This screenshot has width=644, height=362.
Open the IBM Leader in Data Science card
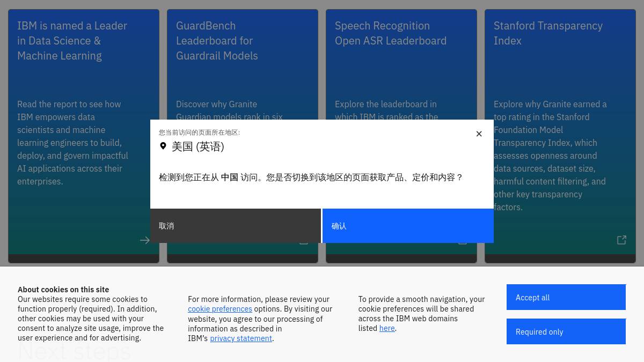click(72, 41)
